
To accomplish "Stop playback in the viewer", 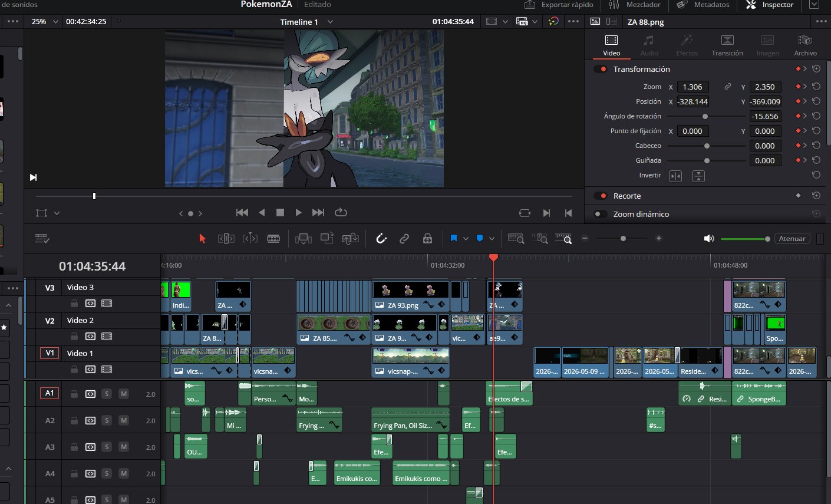I will click(281, 212).
